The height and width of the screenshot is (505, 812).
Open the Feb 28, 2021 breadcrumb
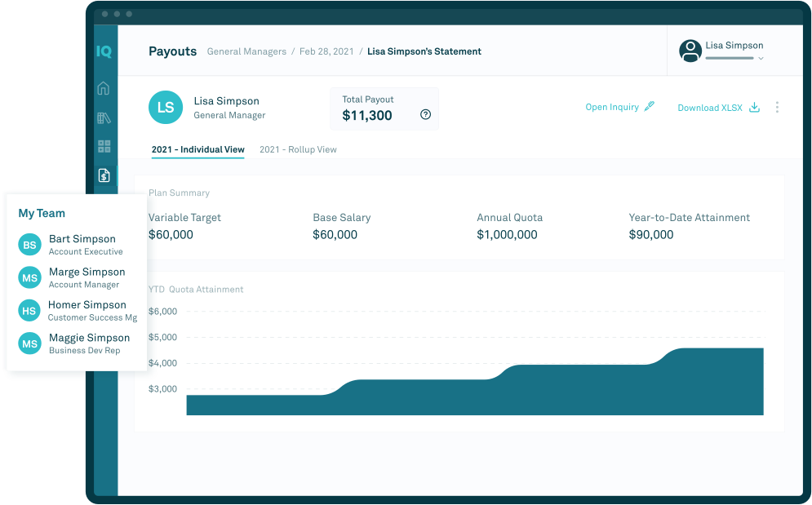[326, 51]
